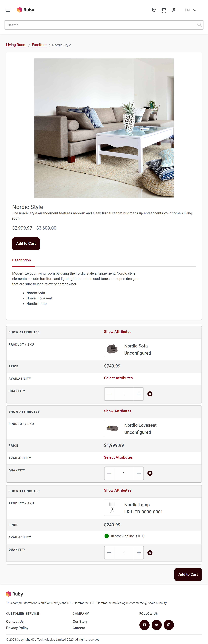208x644 pixels.
Task: Show Attributes for Nordic Sofa
Action: point(117,332)
